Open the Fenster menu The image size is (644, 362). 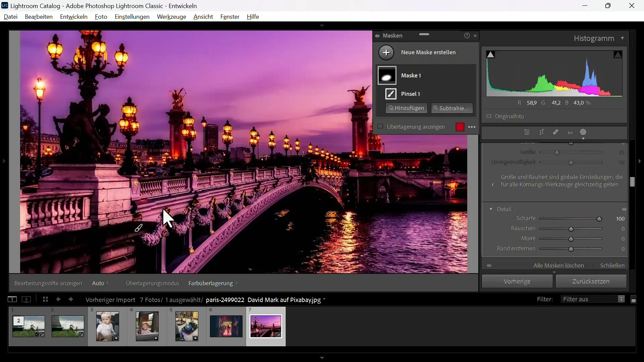230,17
